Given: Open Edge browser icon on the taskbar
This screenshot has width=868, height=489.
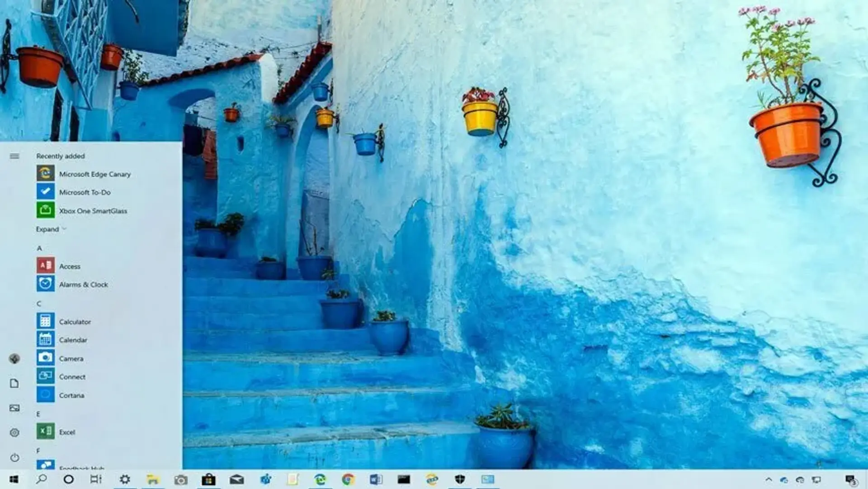Looking at the screenshot, I should 321,479.
